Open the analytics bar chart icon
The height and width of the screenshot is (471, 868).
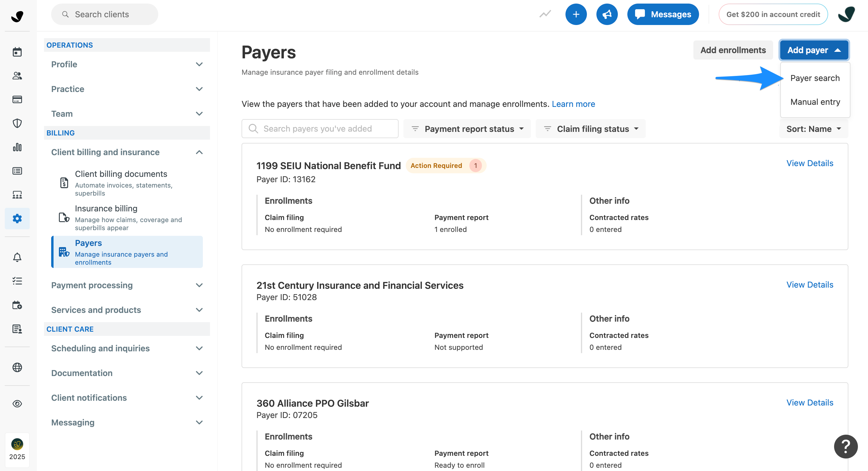(17, 147)
